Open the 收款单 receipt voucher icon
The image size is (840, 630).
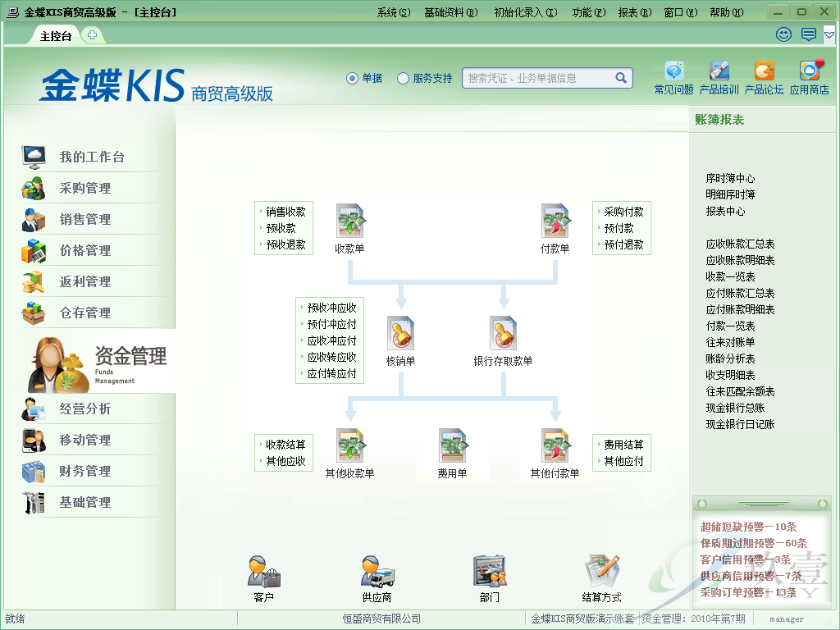coord(349,221)
